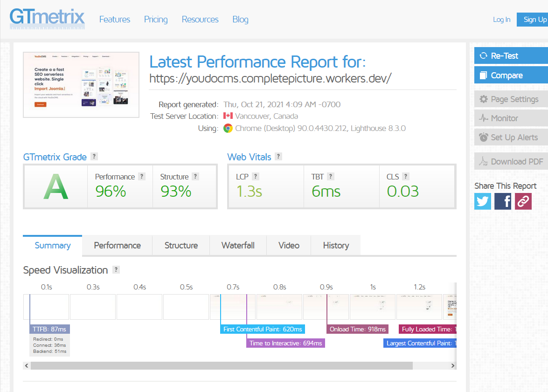Share the report via the Facebook icon

[502, 201]
